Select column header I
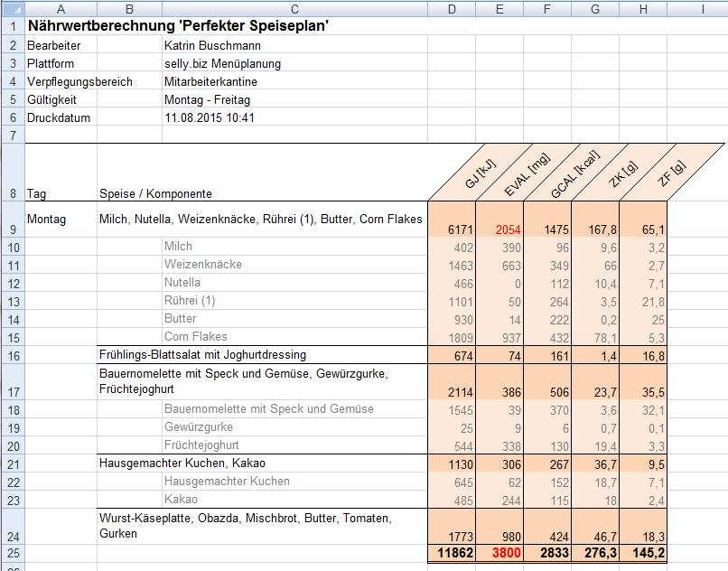Image resolution: width=728 pixels, height=571 pixels. [x=701, y=8]
